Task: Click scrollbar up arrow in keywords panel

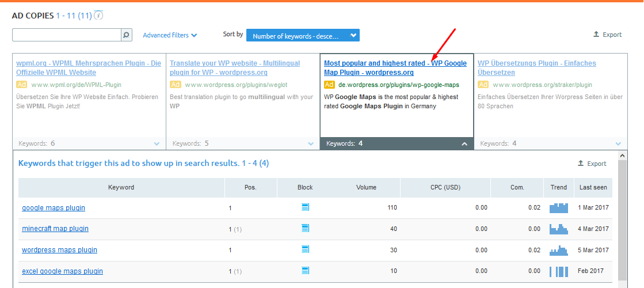Action: click(623, 156)
